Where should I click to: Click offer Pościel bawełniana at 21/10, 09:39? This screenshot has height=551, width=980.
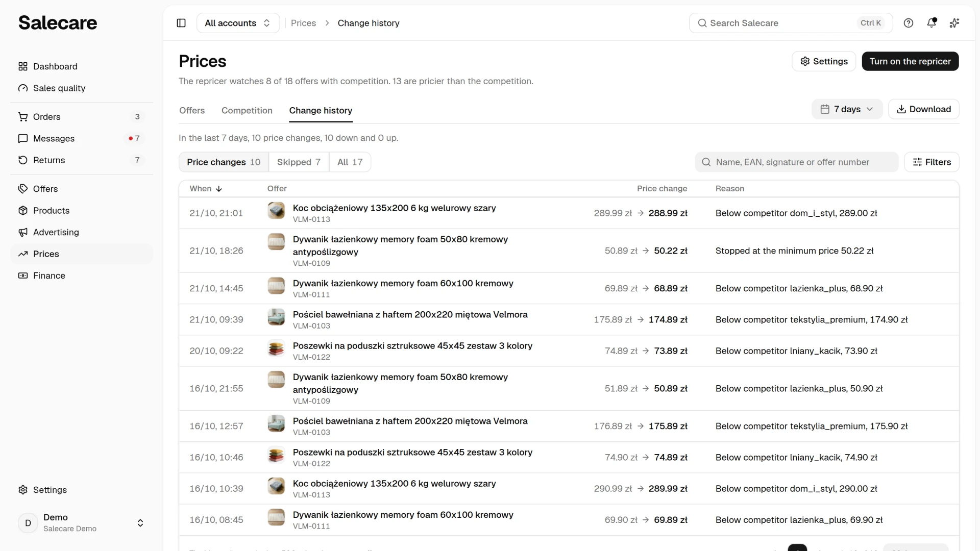click(410, 315)
